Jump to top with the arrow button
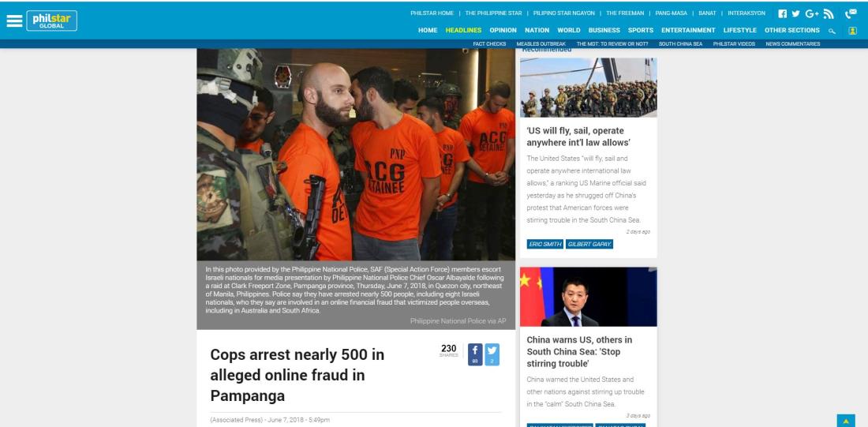This screenshot has height=427, width=868. tap(846, 421)
